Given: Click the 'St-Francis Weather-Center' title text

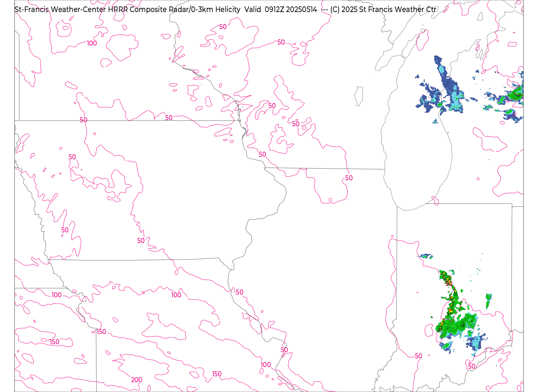Looking at the screenshot, I should 60,10.
